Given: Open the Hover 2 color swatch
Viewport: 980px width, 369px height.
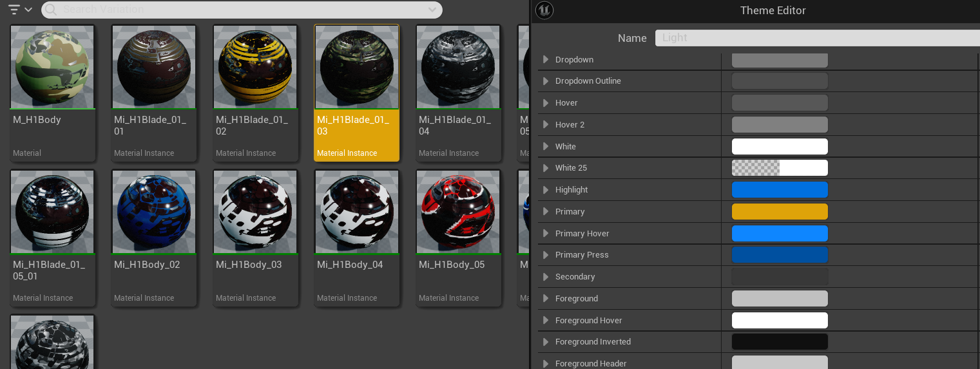Looking at the screenshot, I should tap(780, 124).
